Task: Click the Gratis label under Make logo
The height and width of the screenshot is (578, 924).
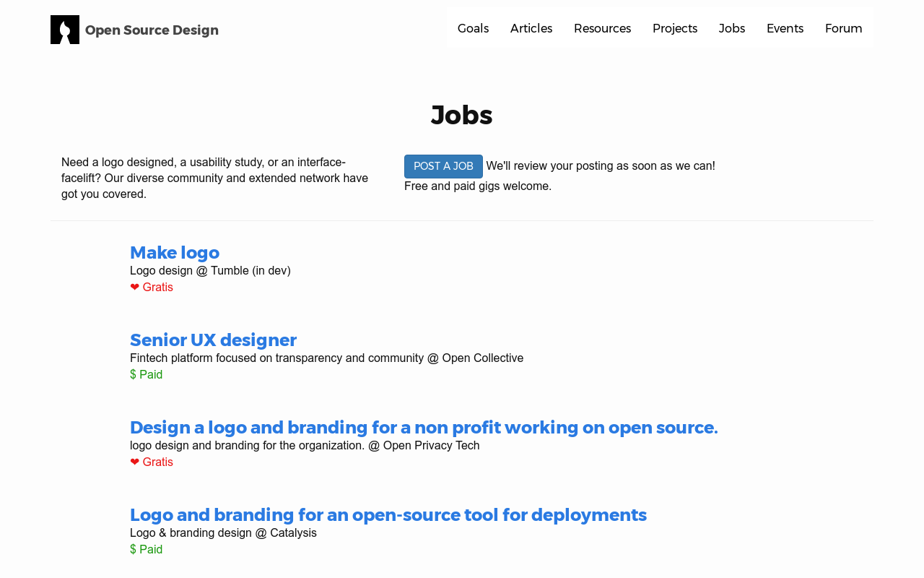Action: tap(152, 288)
